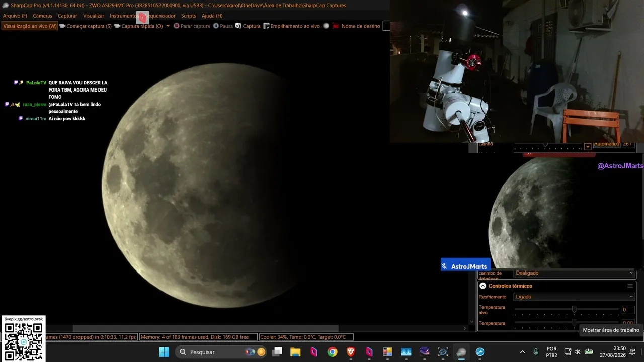This screenshot has height=362, width=644.
Task: Open Google Chrome from the taskbar
Action: pos(332,352)
